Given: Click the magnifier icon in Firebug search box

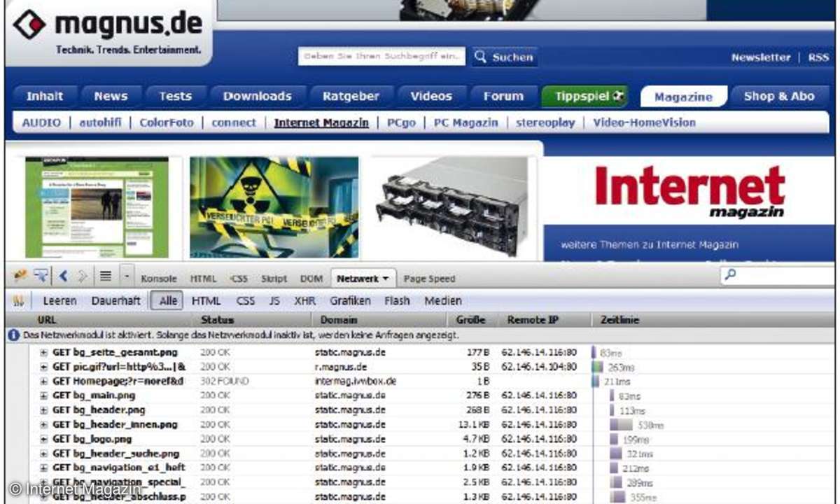Looking at the screenshot, I should coord(730,276).
